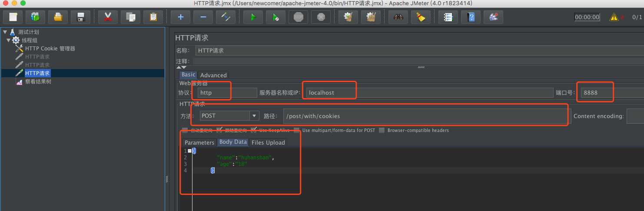Screen dimensions: 644x211
Task: Click the Paste clipboard icon
Action: click(x=153, y=17)
